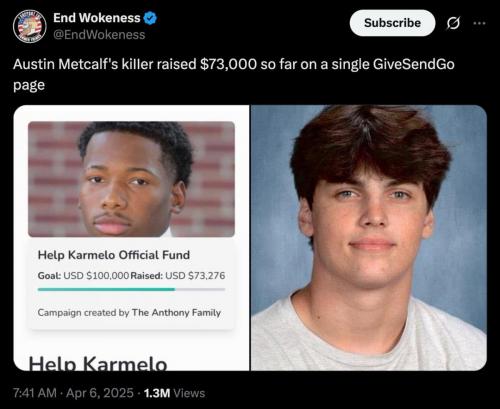
Task: Click the Raised: USD $73,276 amount
Action: [178, 276]
